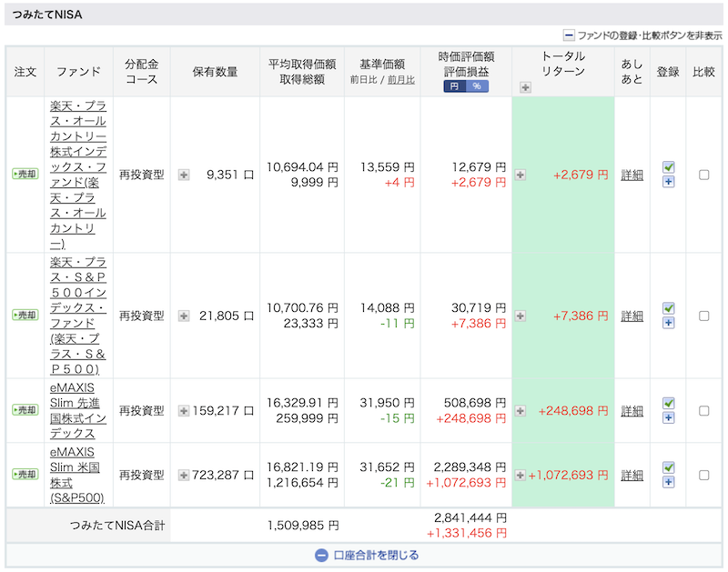
Task: Click 売却 button for 楽天・プラス・S&P500 fund
Action: point(25,316)
